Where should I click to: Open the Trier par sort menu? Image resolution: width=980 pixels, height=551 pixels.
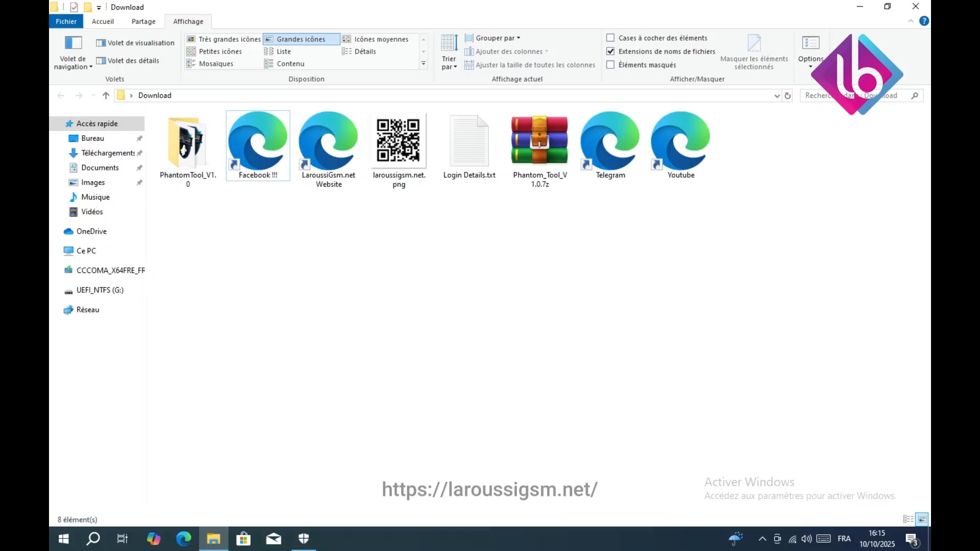point(449,52)
